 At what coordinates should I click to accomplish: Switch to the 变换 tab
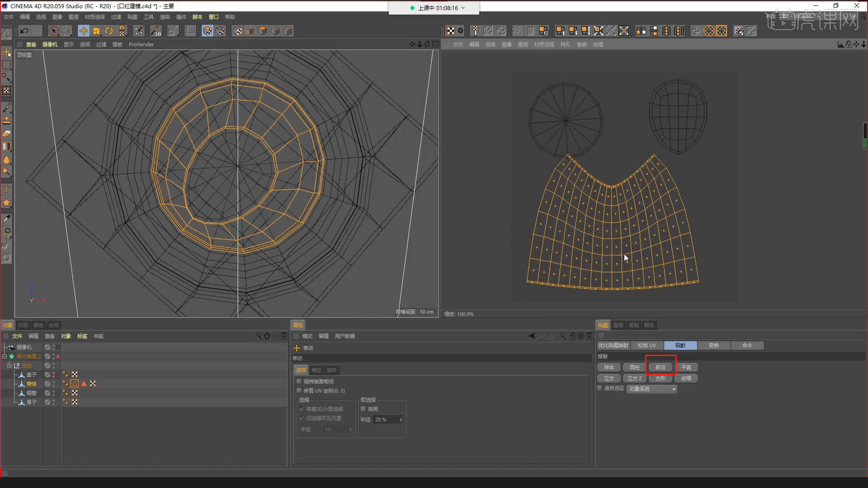pos(714,345)
